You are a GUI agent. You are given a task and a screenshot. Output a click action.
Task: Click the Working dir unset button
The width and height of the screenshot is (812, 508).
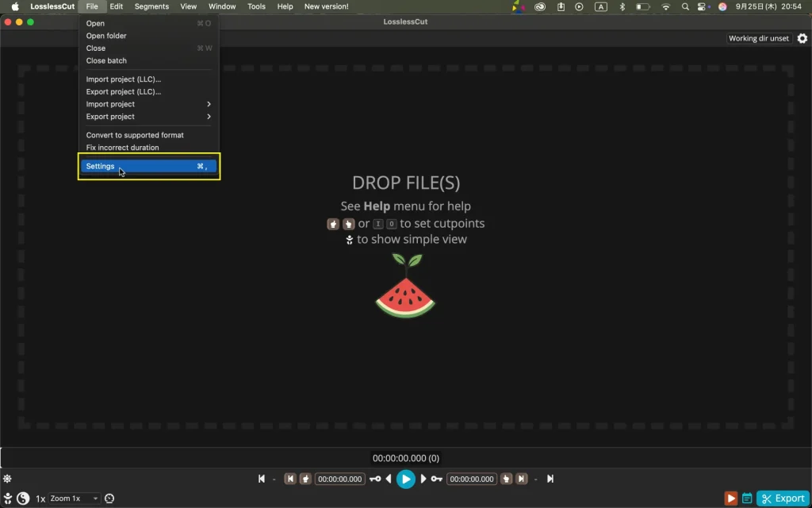coord(758,38)
